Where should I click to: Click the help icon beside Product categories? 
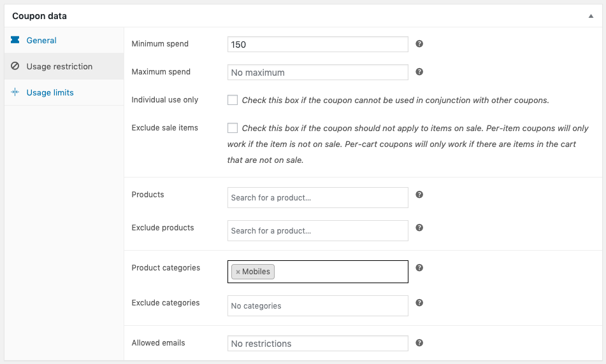coord(419,268)
